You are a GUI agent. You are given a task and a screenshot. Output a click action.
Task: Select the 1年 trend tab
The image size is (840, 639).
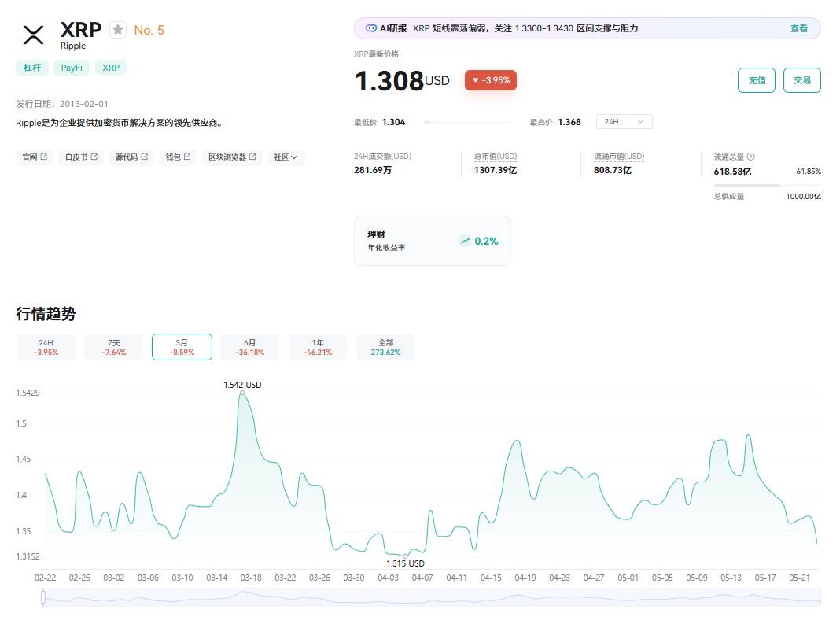[x=318, y=347]
